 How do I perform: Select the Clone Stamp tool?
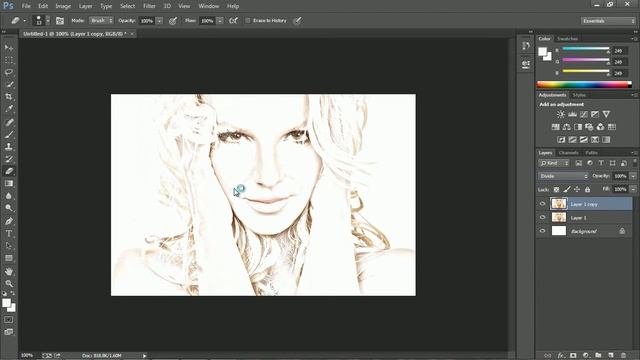click(x=9, y=147)
